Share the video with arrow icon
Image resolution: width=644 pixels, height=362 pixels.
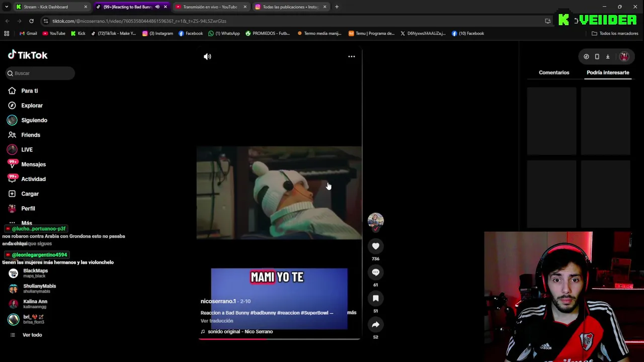click(x=375, y=325)
